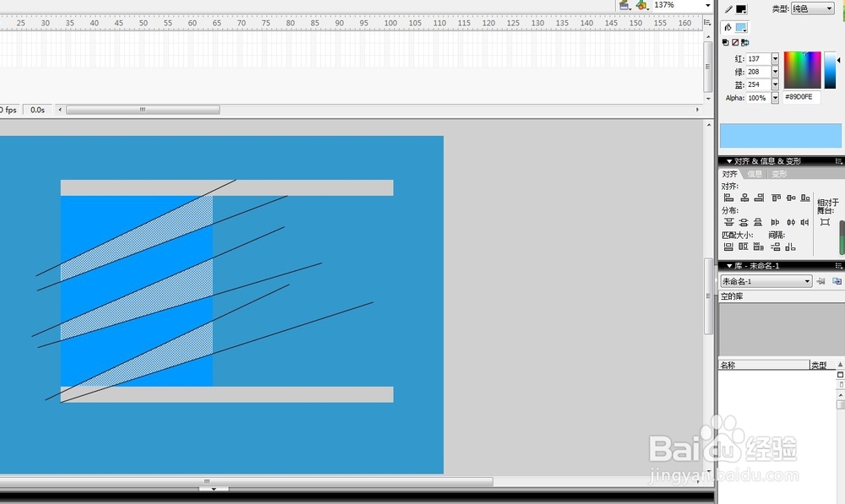Open the Edit Scene menu icon
The image size is (845, 504).
coord(624,5)
